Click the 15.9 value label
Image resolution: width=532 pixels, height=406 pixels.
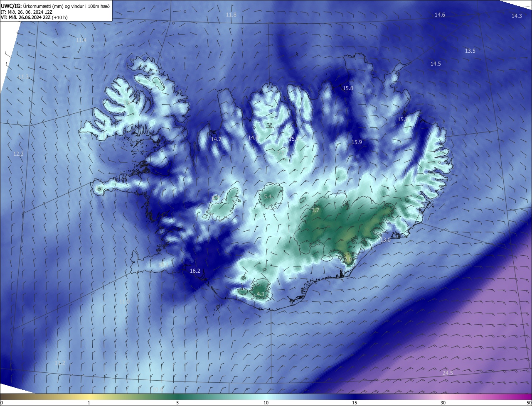[357, 142]
